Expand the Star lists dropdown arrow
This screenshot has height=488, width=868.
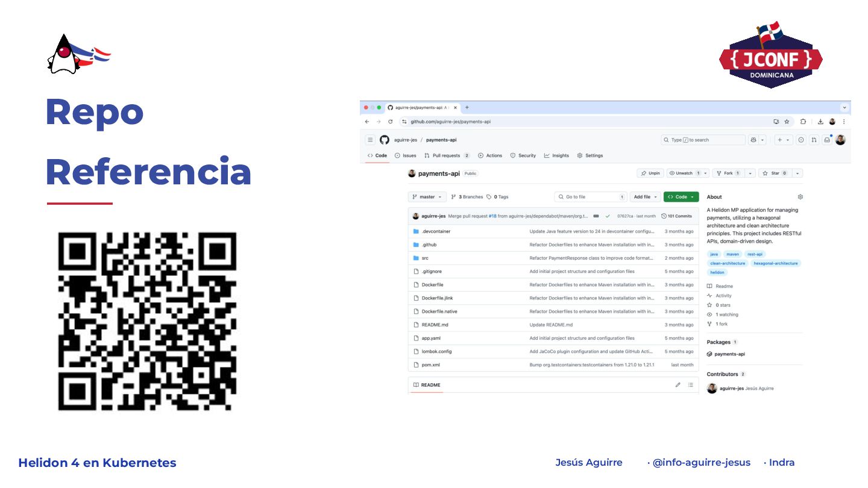(797, 173)
